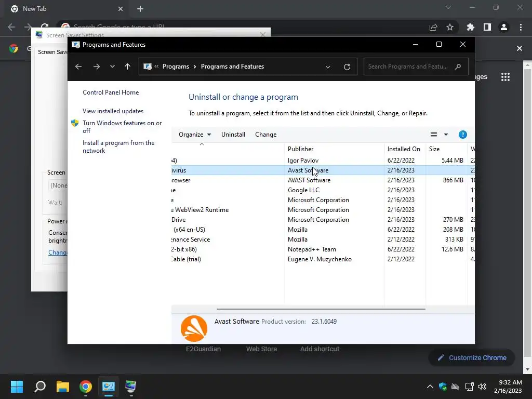Expand the address bar history dropdown
The height and width of the screenshot is (399, 532).
pos(328,67)
